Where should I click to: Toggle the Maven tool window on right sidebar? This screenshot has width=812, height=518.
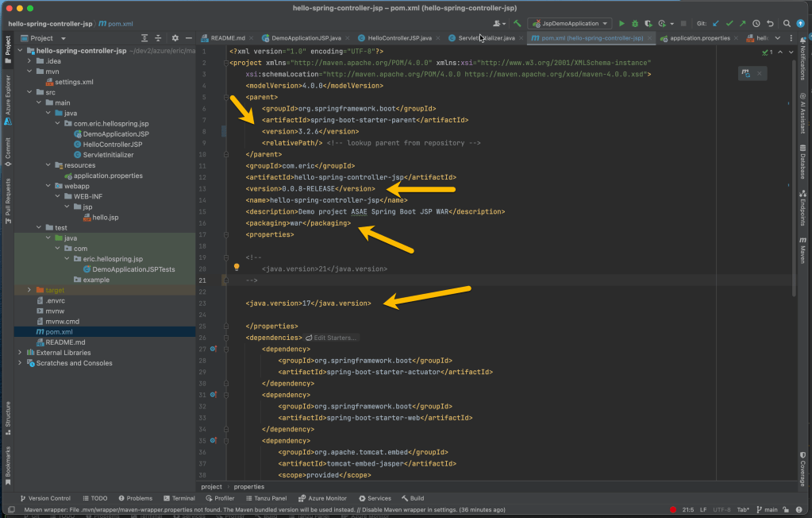click(x=802, y=249)
